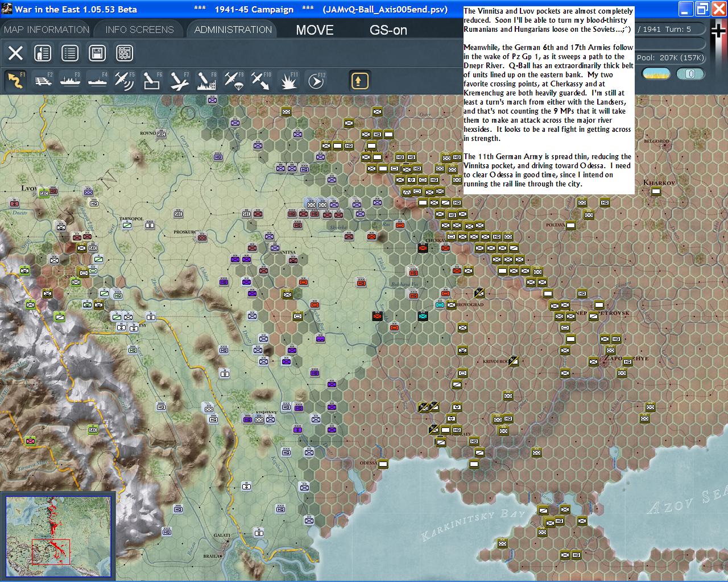Select the Soviet unit counter at Poltava

[x=570, y=226]
